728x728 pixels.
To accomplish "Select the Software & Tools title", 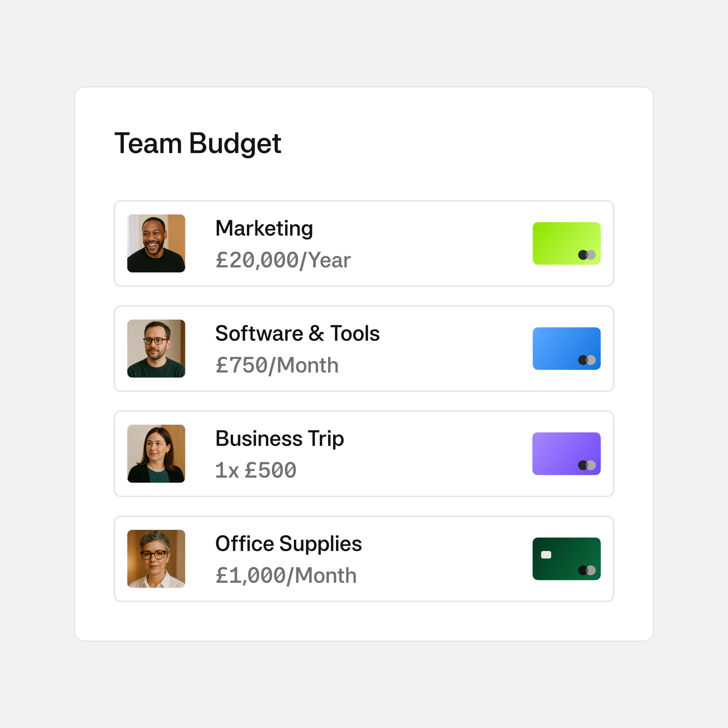I will 298,333.
